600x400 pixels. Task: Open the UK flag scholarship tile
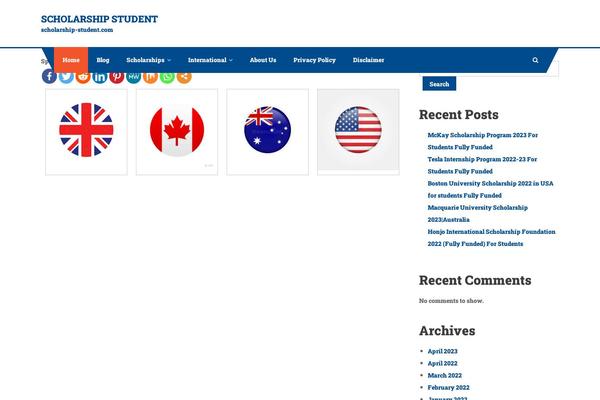click(x=86, y=132)
